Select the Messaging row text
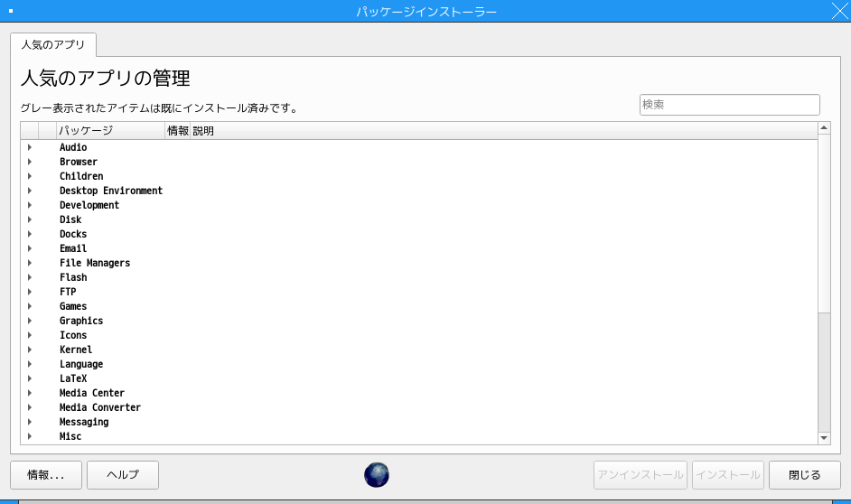Image resolution: width=851 pixels, height=504 pixels. pyautogui.click(x=84, y=422)
